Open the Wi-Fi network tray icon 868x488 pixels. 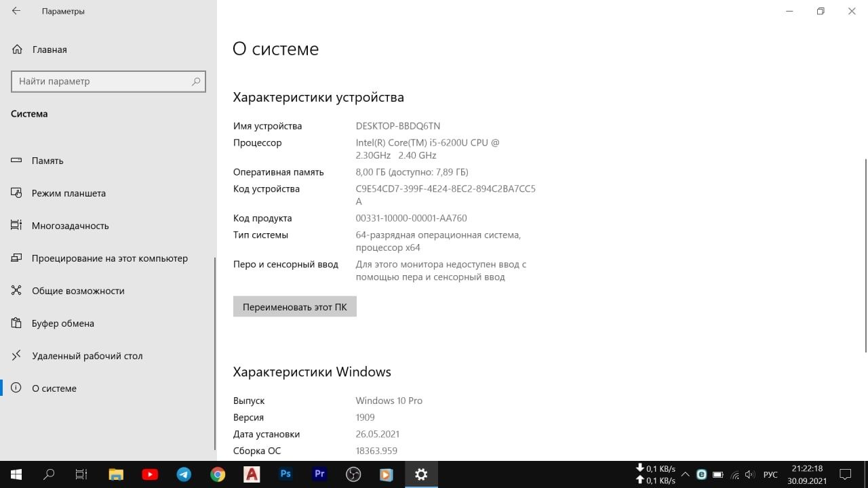[x=734, y=474]
